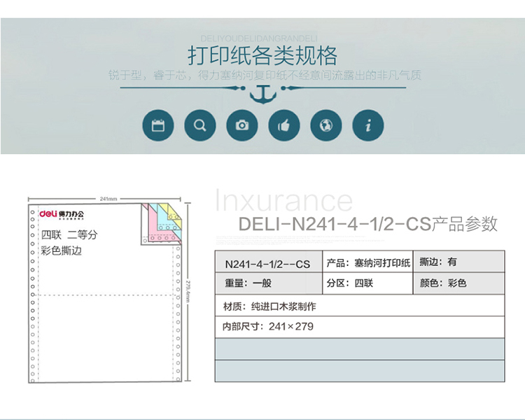Select the 分区: 四联 table cell
525x420 pixels.
click(x=367, y=283)
